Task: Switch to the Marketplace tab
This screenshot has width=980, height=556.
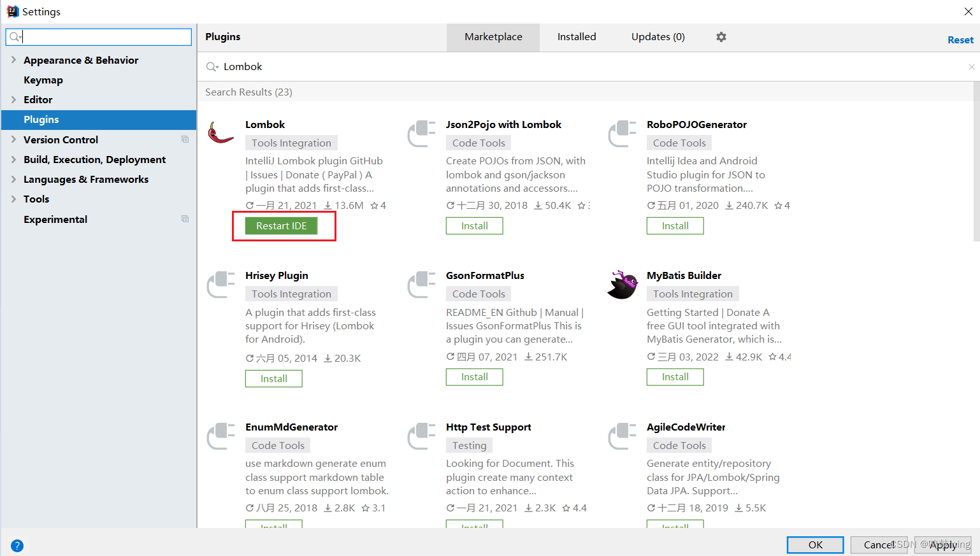Action: click(493, 37)
